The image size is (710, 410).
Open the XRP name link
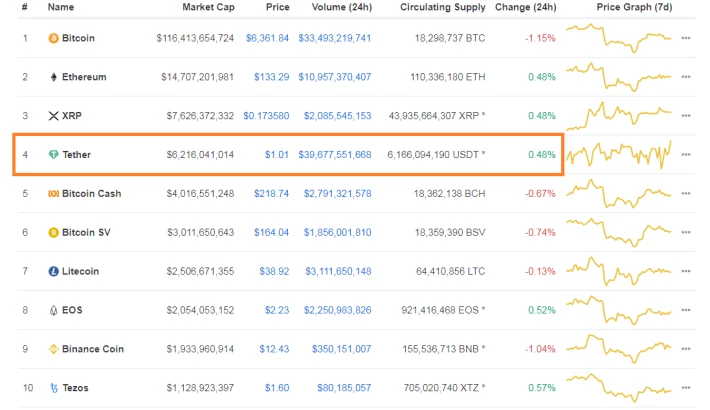click(72, 116)
